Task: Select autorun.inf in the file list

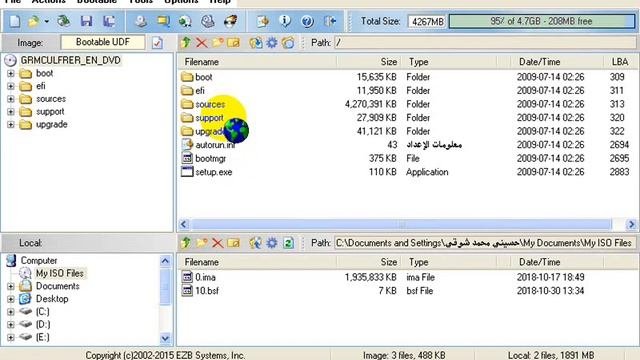Action: click(214, 144)
